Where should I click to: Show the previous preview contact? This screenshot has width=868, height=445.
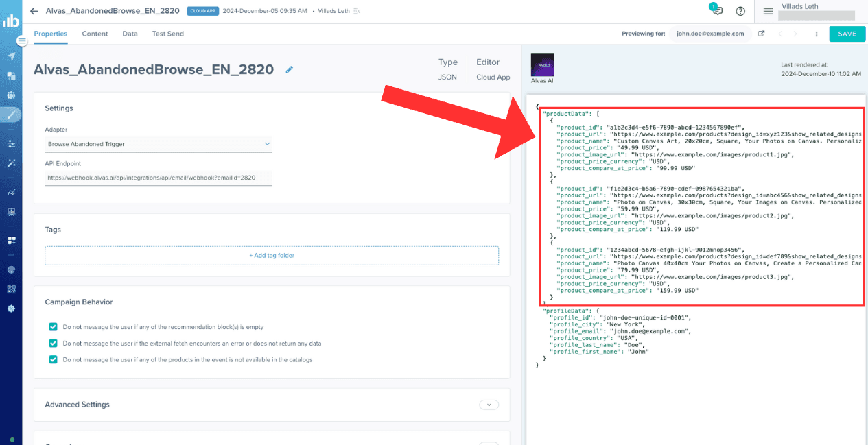click(x=782, y=34)
